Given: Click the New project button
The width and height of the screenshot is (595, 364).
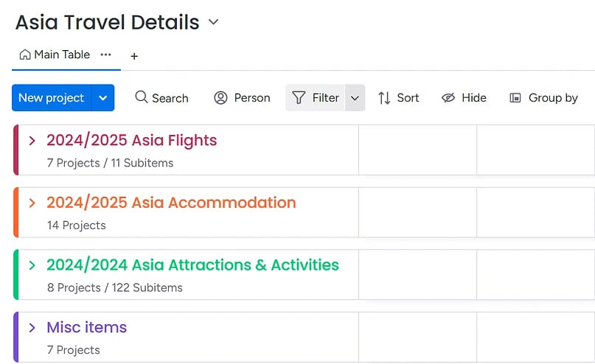Looking at the screenshot, I should pos(51,97).
